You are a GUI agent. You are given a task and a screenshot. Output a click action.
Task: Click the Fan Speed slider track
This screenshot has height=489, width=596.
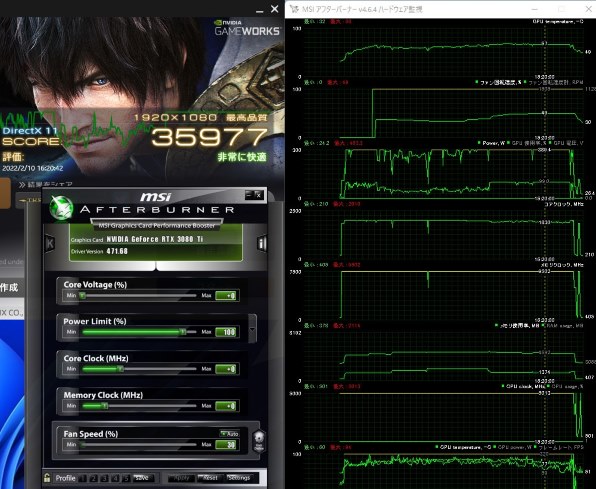[138, 445]
